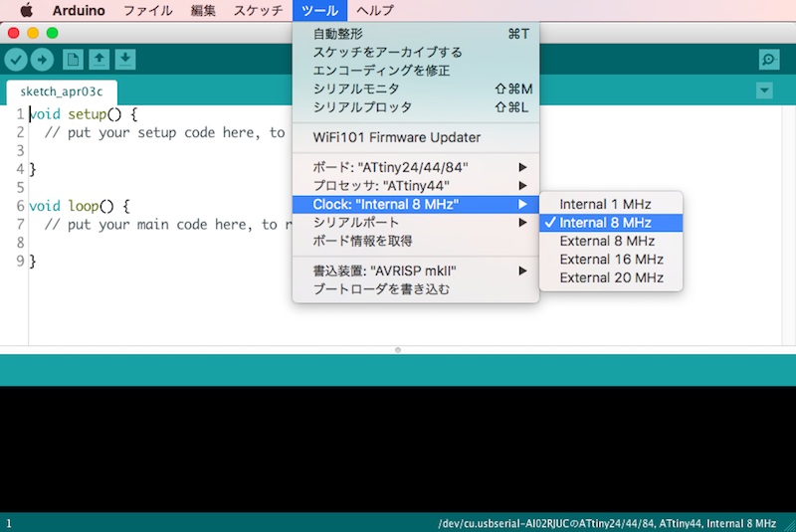This screenshot has width=796, height=532.
Task: Open the ヘルプ menu
Action: (375, 10)
